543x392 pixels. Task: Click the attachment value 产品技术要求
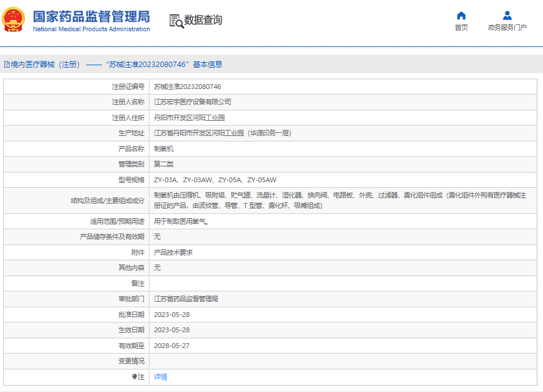(173, 252)
